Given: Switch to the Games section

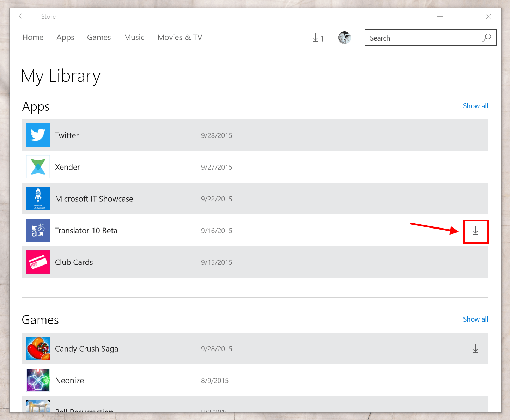Looking at the screenshot, I should click(99, 37).
